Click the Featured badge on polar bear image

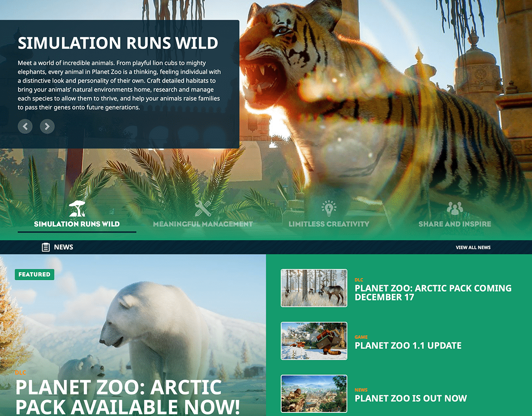pos(35,275)
